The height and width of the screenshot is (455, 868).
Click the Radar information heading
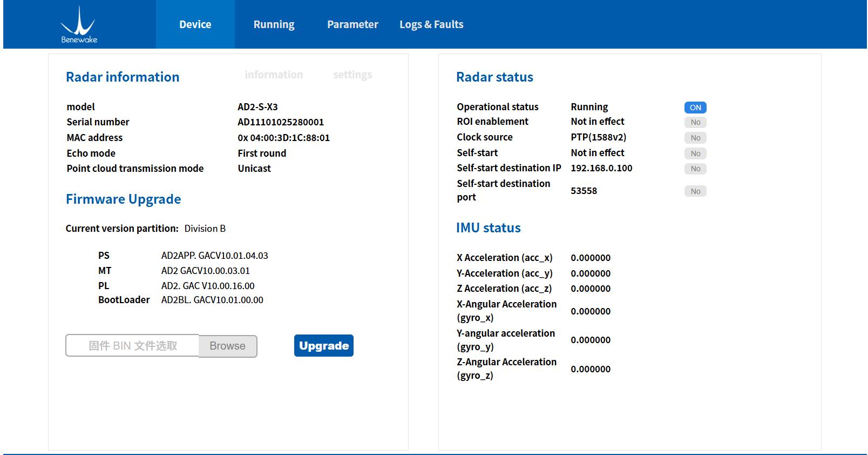pos(123,77)
